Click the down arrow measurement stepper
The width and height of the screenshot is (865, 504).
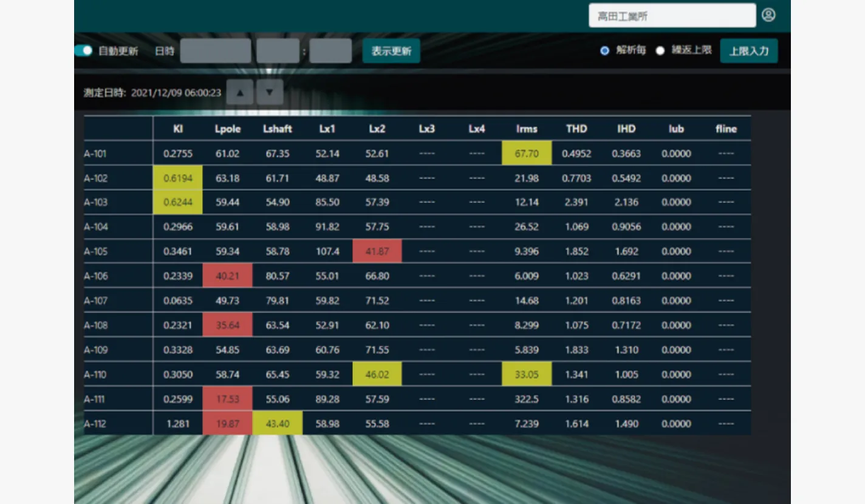point(270,92)
